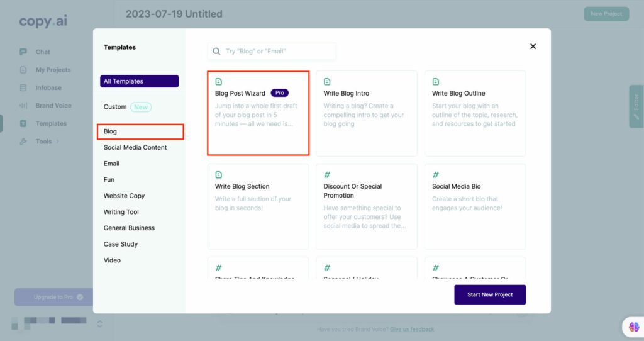Click the template search field
The image size is (644, 341).
point(272,52)
